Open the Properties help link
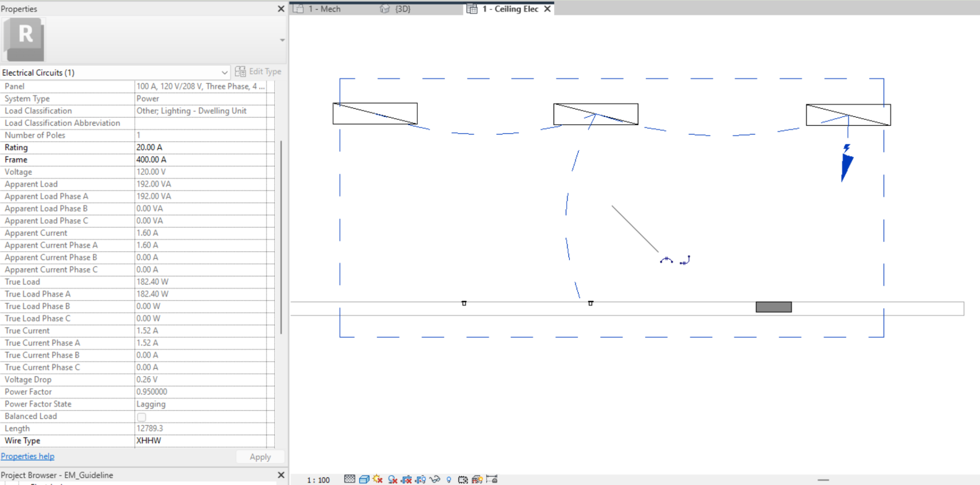 click(x=28, y=456)
